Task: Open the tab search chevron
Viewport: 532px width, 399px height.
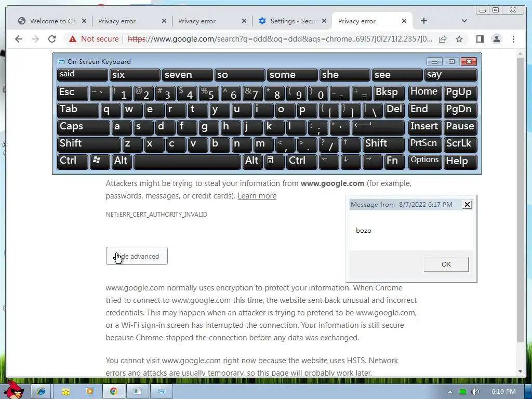Action: pyautogui.click(x=464, y=21)
